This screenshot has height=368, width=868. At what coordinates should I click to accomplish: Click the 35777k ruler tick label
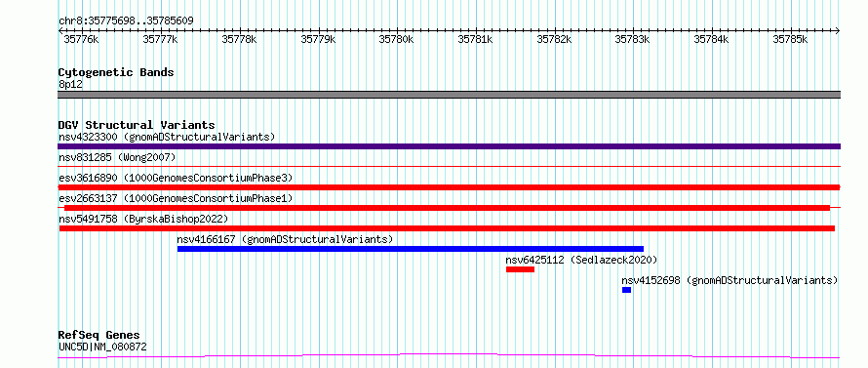click(x=160, y=39)
